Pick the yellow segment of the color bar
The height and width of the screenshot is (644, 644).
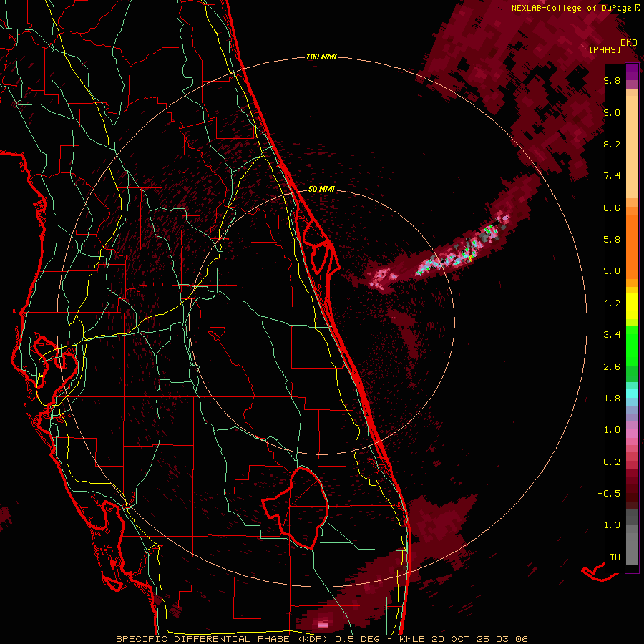tap(632, 306)
